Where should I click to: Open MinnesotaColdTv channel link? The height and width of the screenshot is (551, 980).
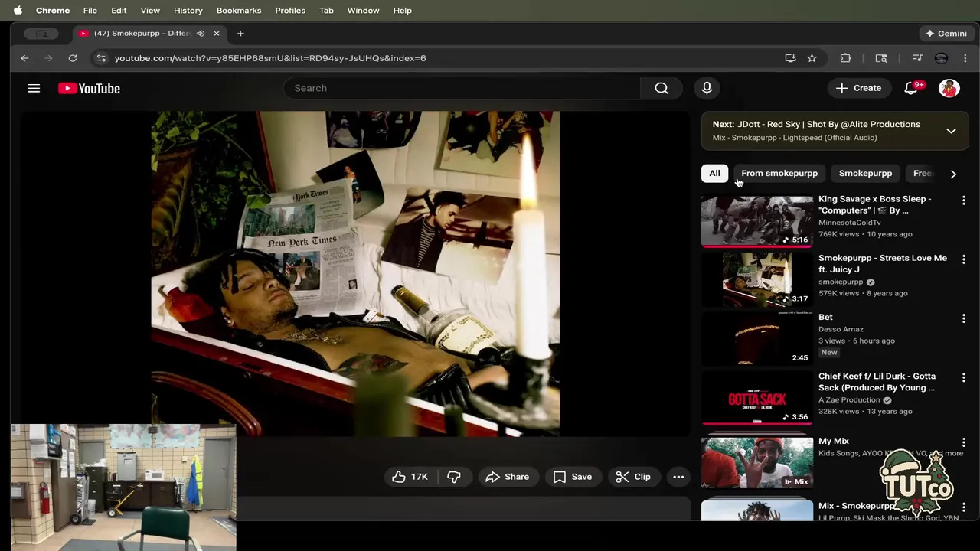(x=850, y=223)
